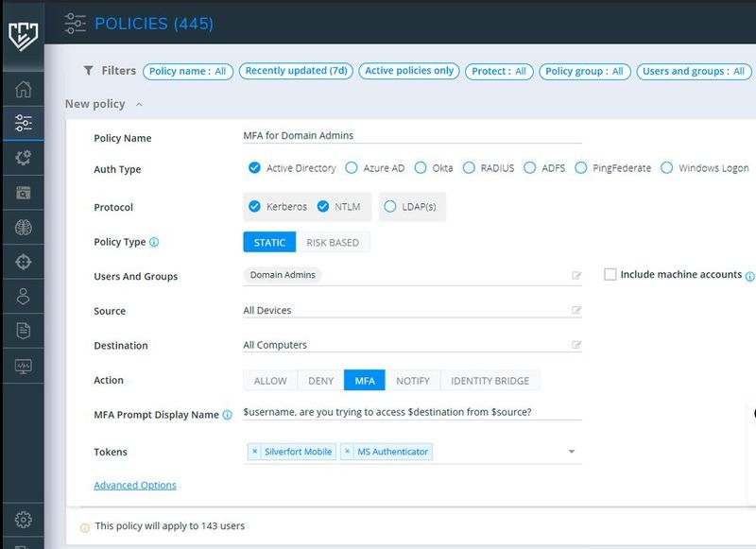Click the Policy Name input field

[x=412, y=135]
